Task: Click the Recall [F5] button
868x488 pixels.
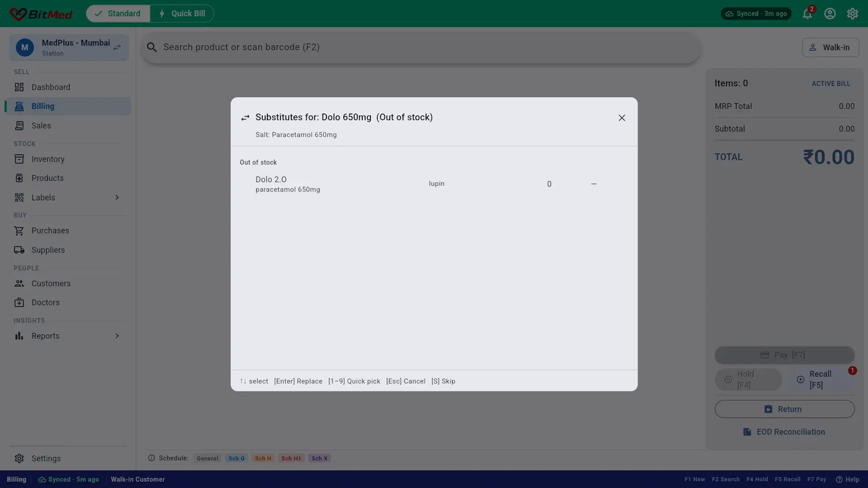Action: coord(822,379)
